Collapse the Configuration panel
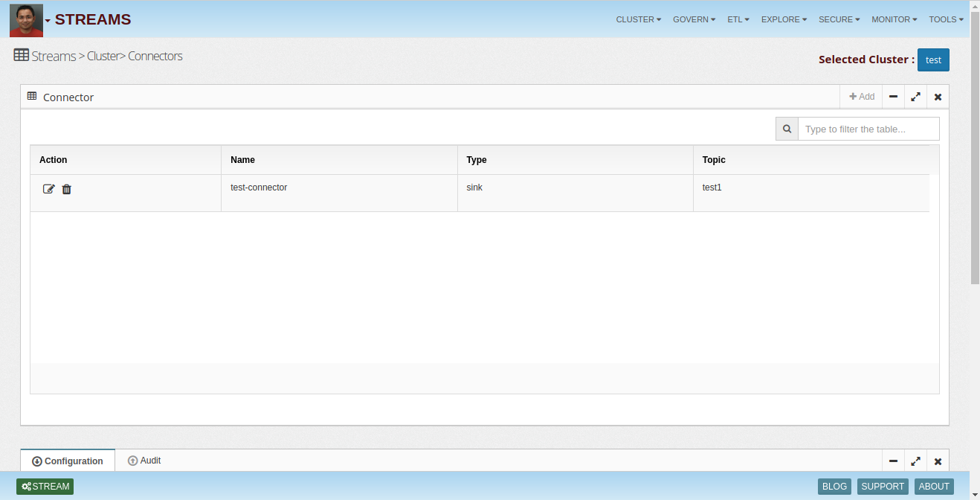The height and width of the screenshot is (500, 980). 893,461
